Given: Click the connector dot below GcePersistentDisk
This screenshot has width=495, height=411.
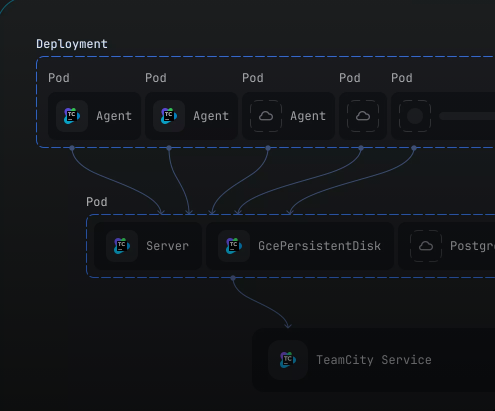Looking at the screenshot, I should tap(233, 278).
